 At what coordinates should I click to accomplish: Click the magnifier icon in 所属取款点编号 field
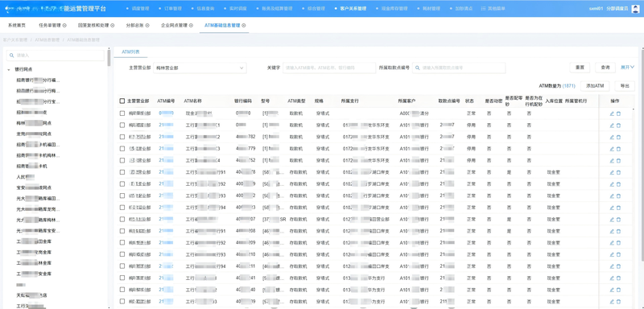(418, 68)
